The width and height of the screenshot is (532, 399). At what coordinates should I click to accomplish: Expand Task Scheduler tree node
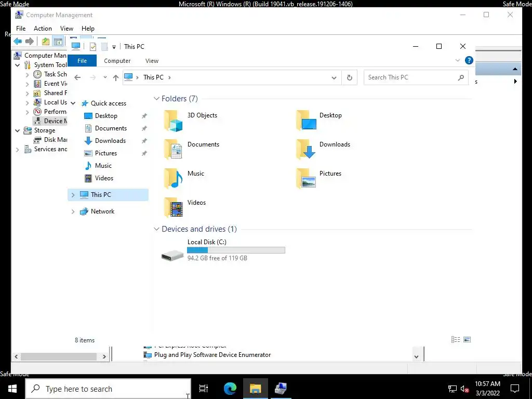tap(28, 75)
